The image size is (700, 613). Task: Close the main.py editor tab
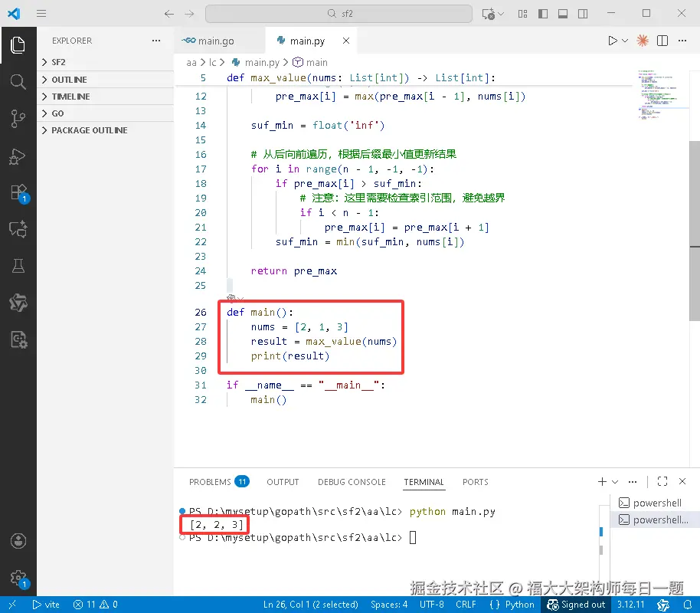coord(346,41)
